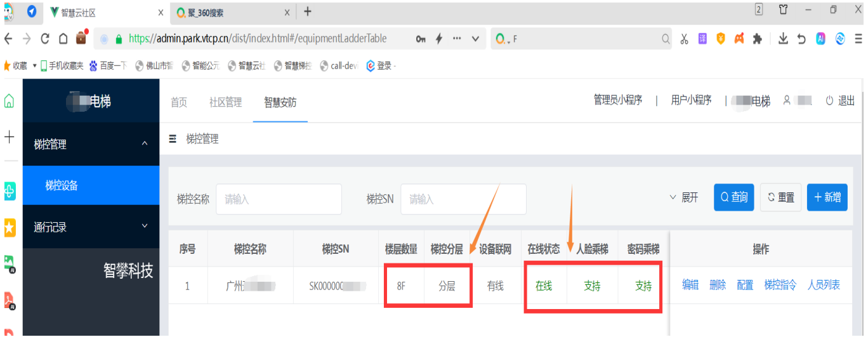Viewport: 868px width, 337px height.
Task: Select 梯控设备 sidebar item
Action: click(91, 185)
